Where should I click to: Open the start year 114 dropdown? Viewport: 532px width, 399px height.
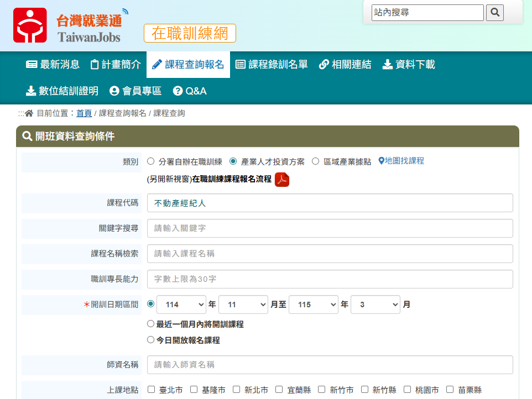[181, 305]
